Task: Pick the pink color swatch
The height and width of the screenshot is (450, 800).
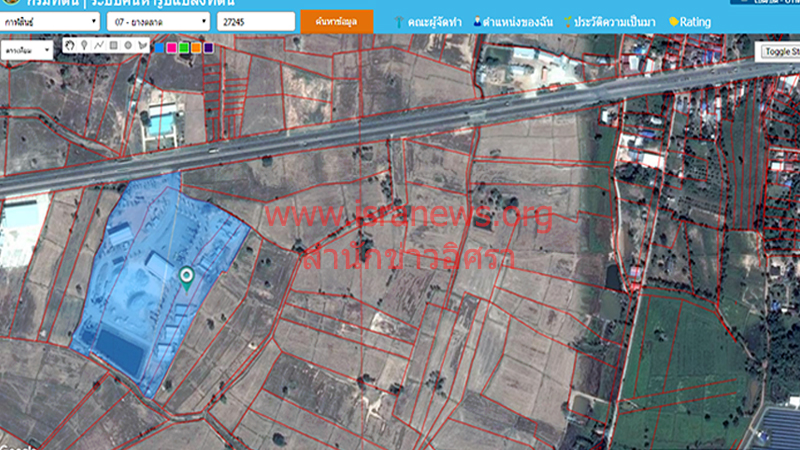Action: click(171, 47)
